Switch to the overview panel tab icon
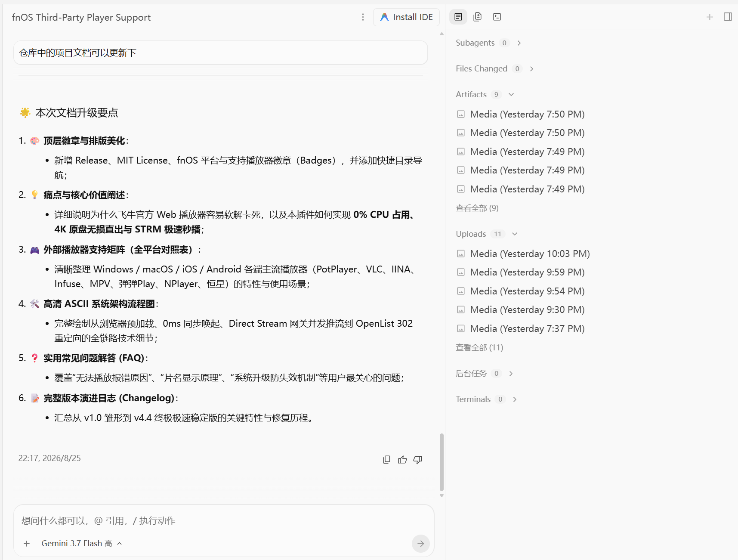Image resolution: width=738 pixels, height=560 pixels. (x=458, y=17)
